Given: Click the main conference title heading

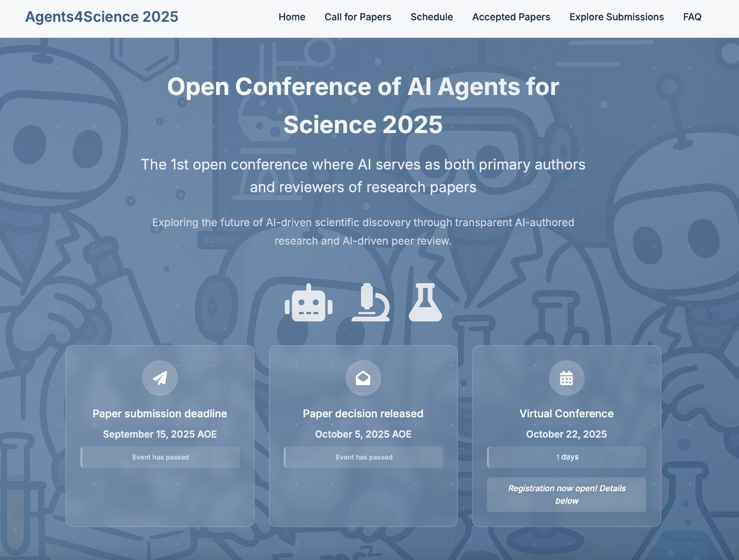Looking at the screenshot, I should point(363,105).
